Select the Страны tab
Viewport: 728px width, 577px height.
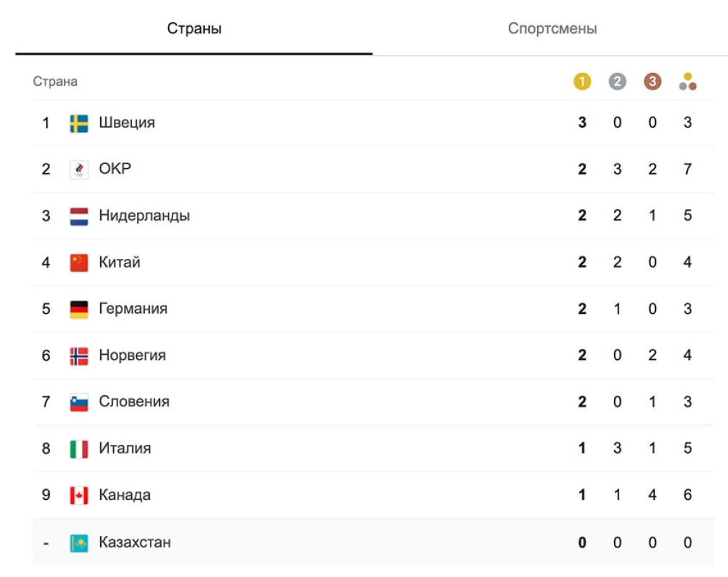[x=194, y=29]
